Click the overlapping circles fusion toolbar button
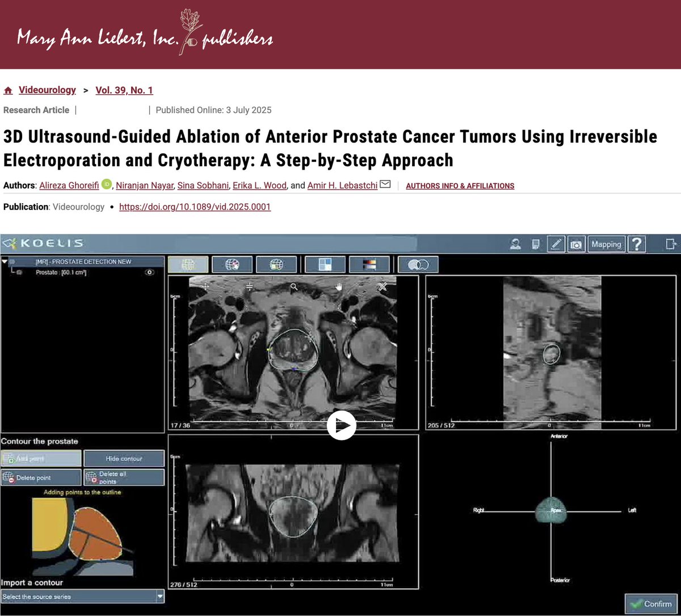The height and width of the screenshot is (616, 681). 418,265
